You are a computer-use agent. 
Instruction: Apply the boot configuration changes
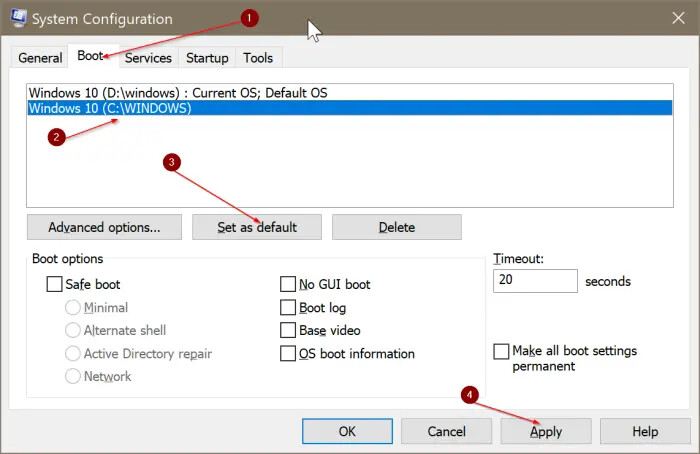[x=546, y=431]
